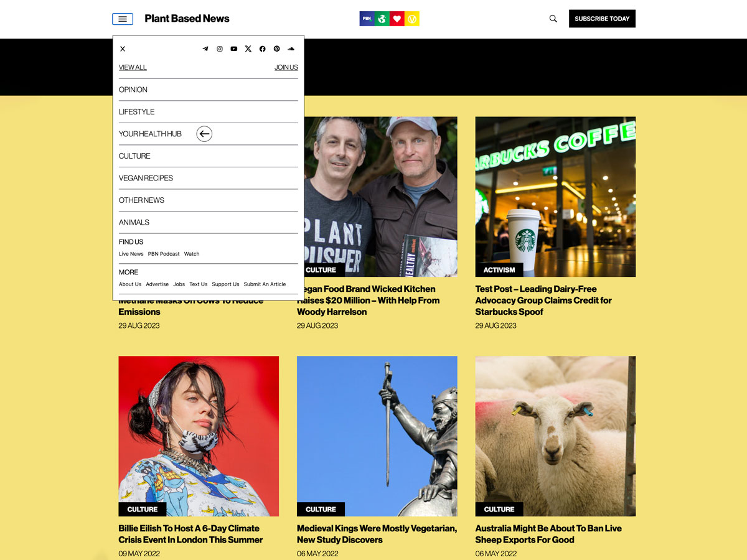The height and width of the screenshot is (560, 747).
Task: Open the Billie Eilish article thumbnail
Action: click(199, 436)
